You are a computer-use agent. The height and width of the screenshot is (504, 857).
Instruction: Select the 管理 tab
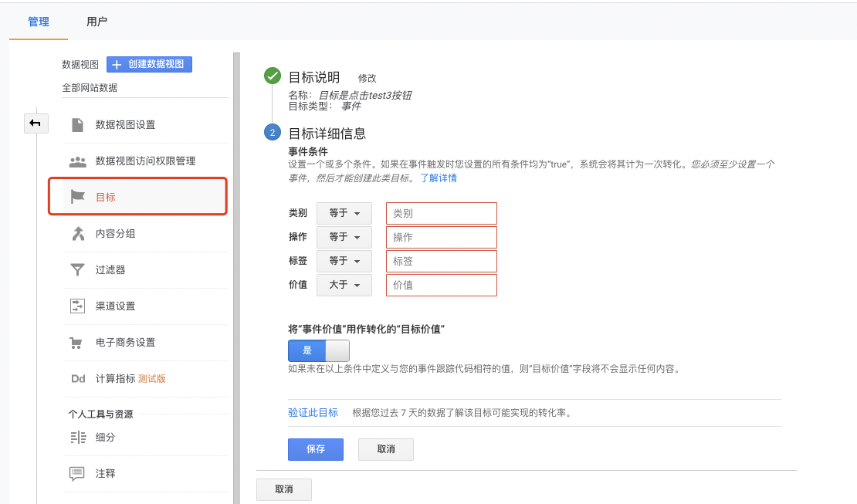point(37,22)
